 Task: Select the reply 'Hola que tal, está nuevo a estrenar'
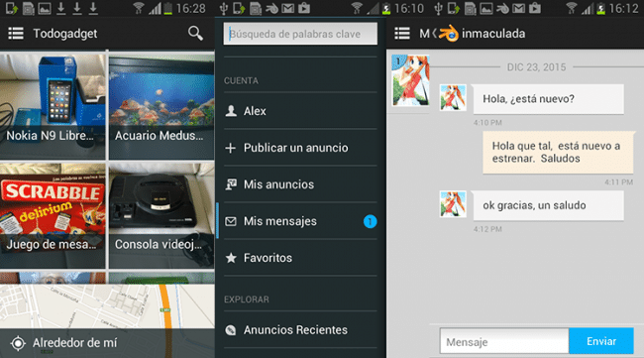pos(558,152)
